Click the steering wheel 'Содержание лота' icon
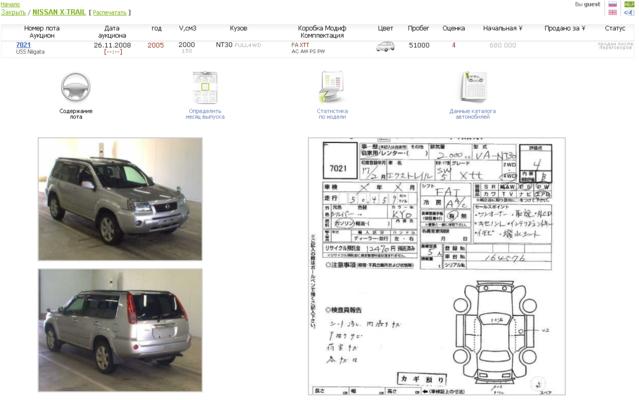The width and height of the screenshot is (639, 400). [76, 87]
